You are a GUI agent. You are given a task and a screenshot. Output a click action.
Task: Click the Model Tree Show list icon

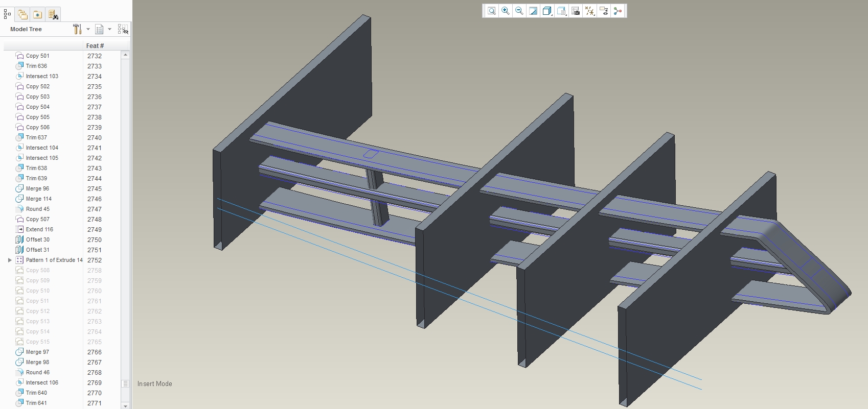click(x=99, y=29)
